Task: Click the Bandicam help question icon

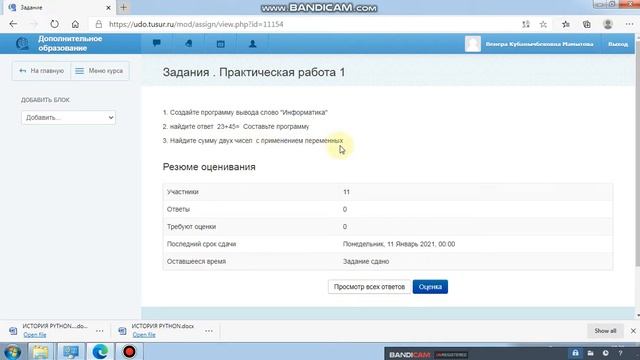Action: click(620, 353)
